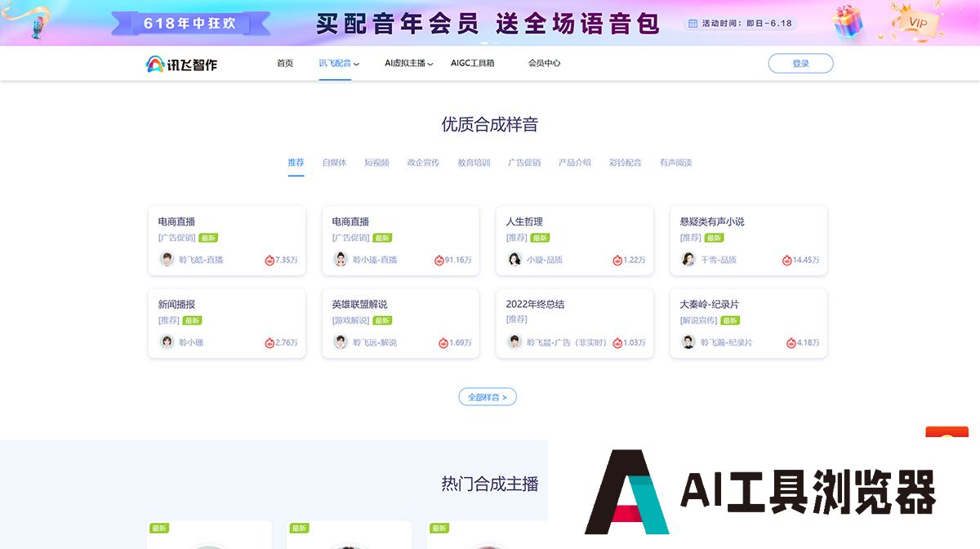980x549 pixels.
Task: Open 会员中心 in the navigation
Action: [544, 63]
